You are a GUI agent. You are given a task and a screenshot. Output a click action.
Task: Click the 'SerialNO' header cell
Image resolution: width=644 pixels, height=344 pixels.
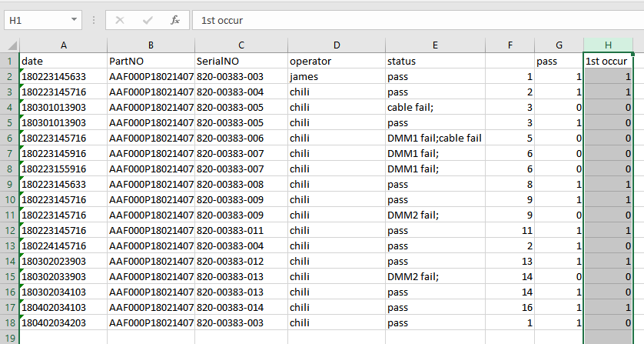point(241,62)
